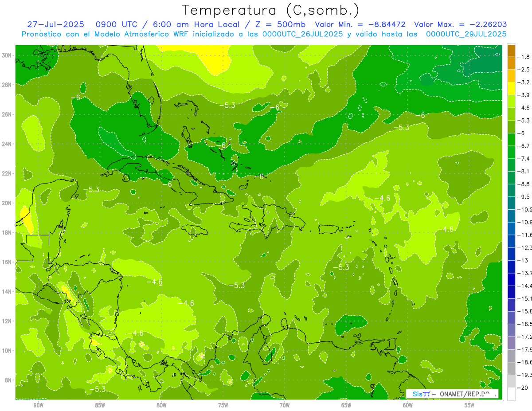532x411 pixels.
Task: Click the -1.8 colorbar tick label
Action: click(x=524, y=57)
